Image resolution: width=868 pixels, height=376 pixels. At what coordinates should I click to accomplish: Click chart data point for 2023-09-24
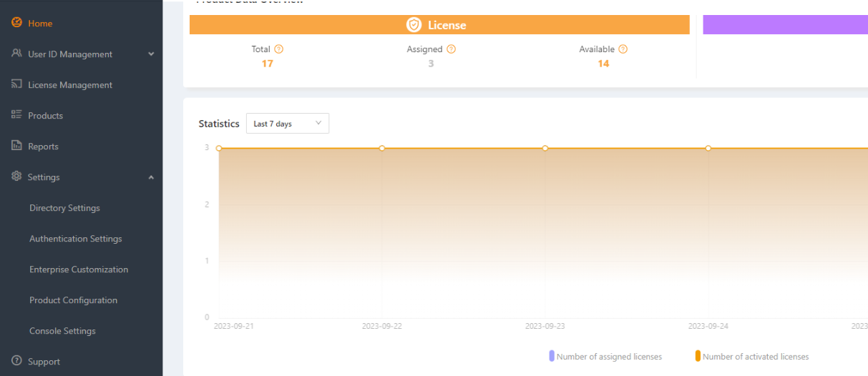click(708, 148)
